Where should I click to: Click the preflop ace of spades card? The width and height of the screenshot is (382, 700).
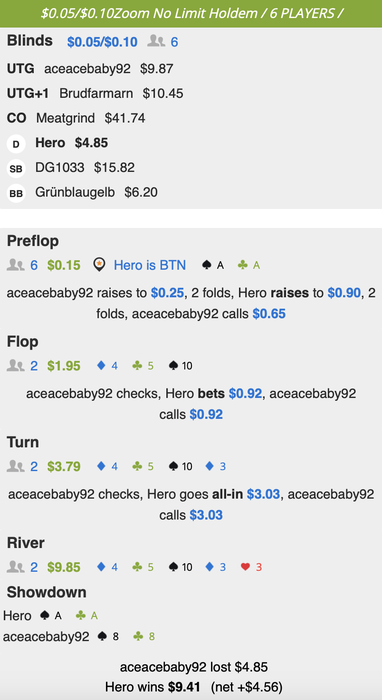point(213,266)
